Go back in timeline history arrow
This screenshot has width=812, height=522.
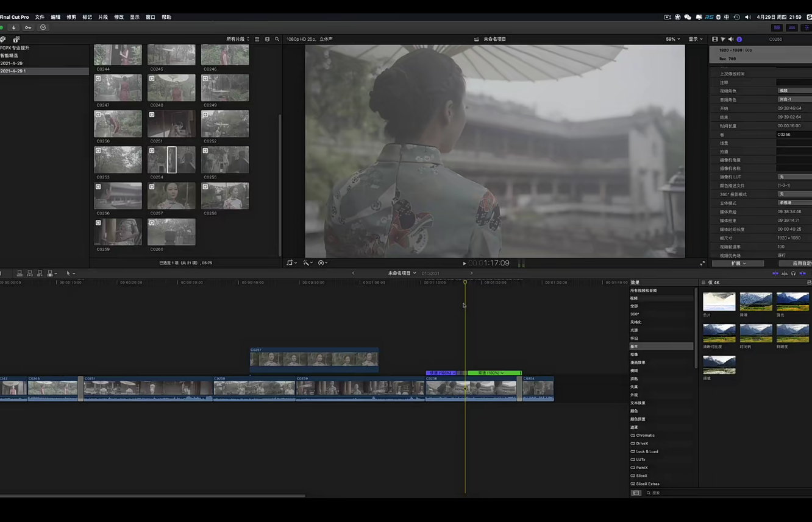(x=354, y=273)
